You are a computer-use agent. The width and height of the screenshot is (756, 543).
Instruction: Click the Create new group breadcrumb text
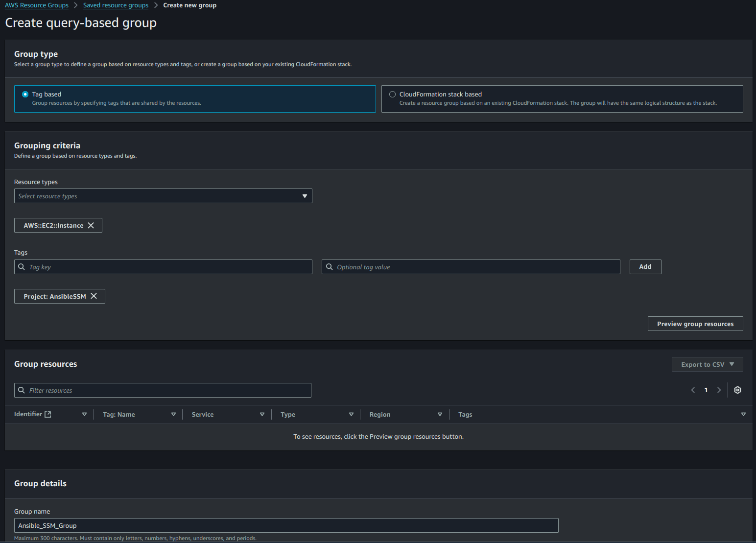pos(190,5)
